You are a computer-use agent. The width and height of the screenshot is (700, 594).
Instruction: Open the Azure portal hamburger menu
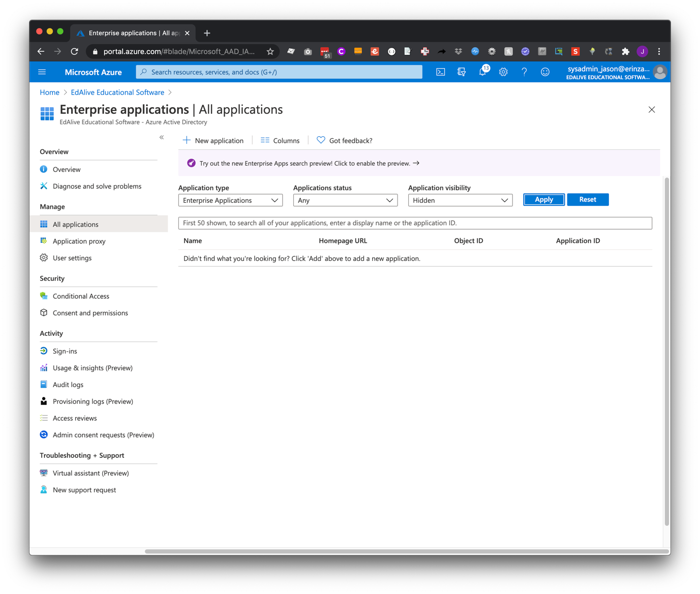pyautogui.click(x=42, y=72)
